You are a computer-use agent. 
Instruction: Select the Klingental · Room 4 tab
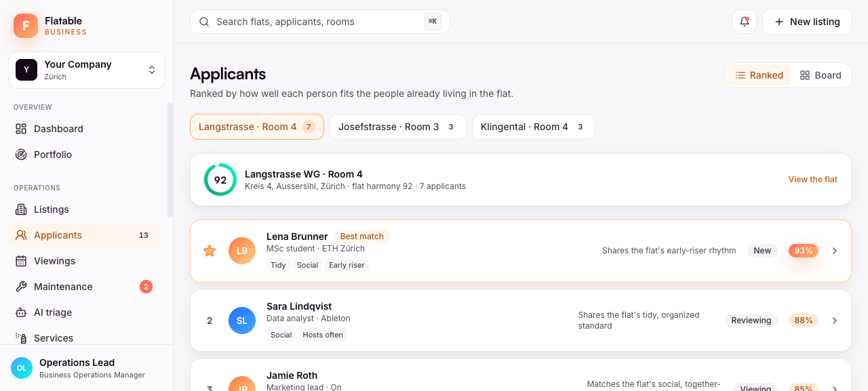point(534,127)
